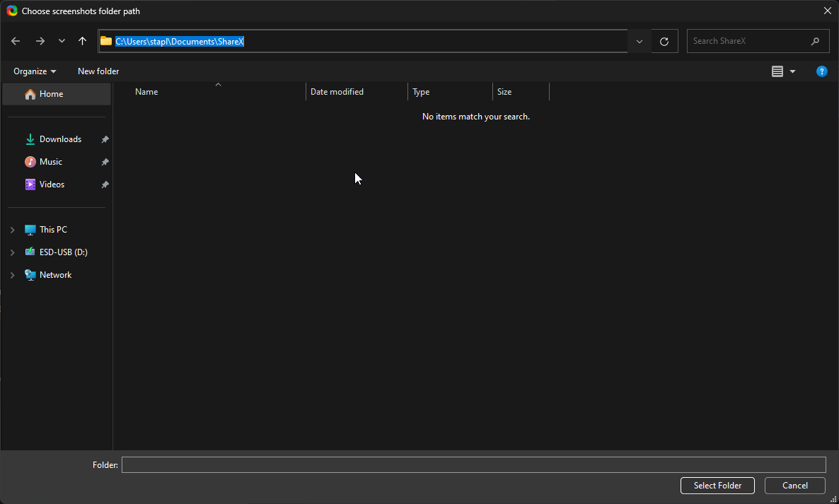Screen dimensions: 839x504
Task: Expand the Network tree item
Action: click(x=12, y=274)
